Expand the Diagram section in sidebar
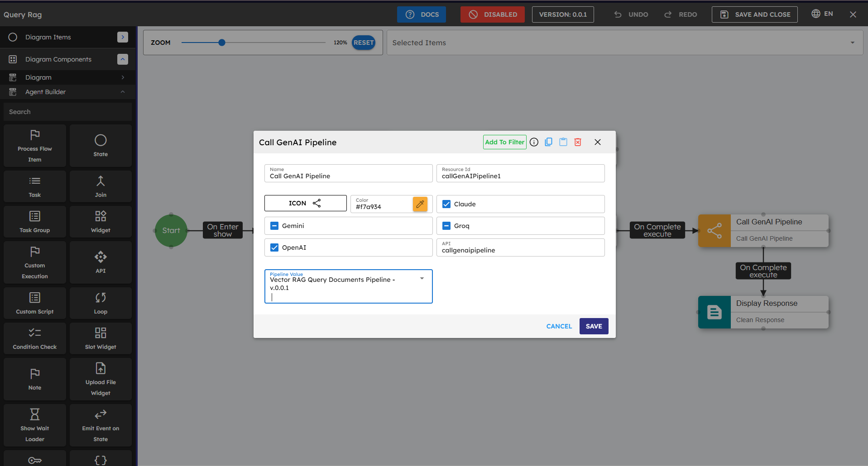868x466 pixels. click(x=122, y=77)
